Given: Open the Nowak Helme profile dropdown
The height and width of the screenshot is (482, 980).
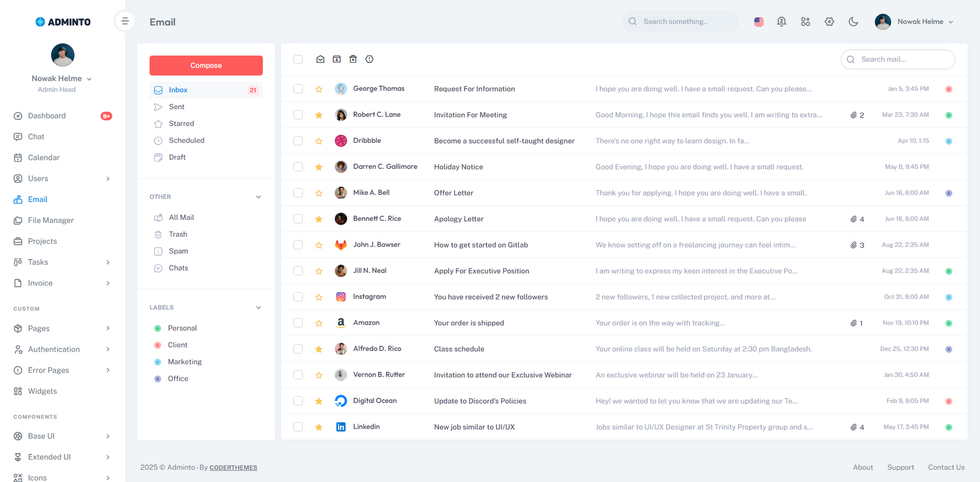Looking at the screenshot, I should pos(915,21).
